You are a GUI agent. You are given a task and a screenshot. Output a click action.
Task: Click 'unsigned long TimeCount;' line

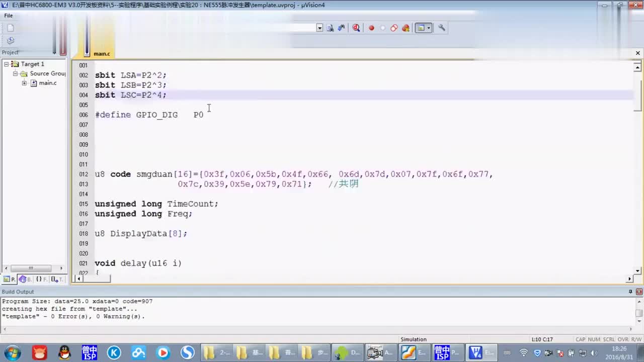(x=156, y=204)
